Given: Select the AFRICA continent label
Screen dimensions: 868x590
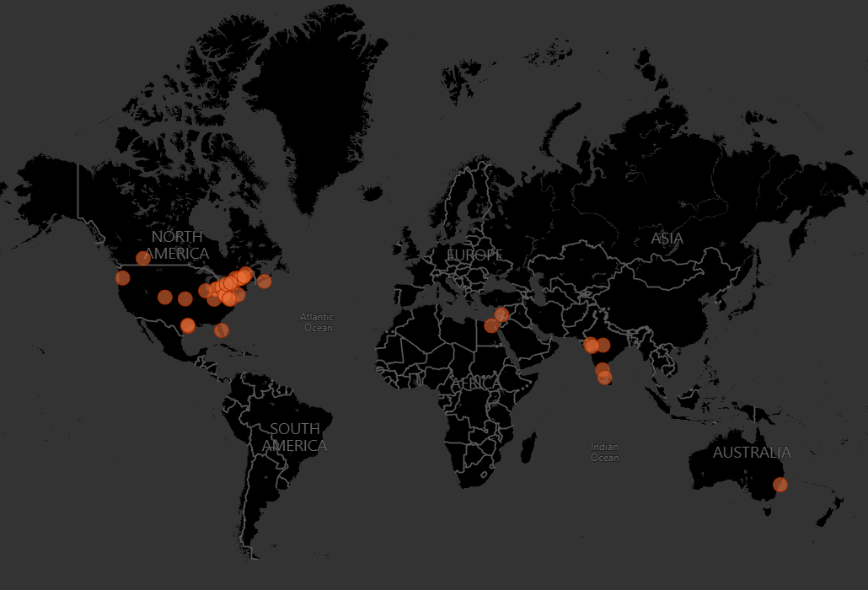Looking at the screenshot, I should pyautogui.click(x=475, y=384).
